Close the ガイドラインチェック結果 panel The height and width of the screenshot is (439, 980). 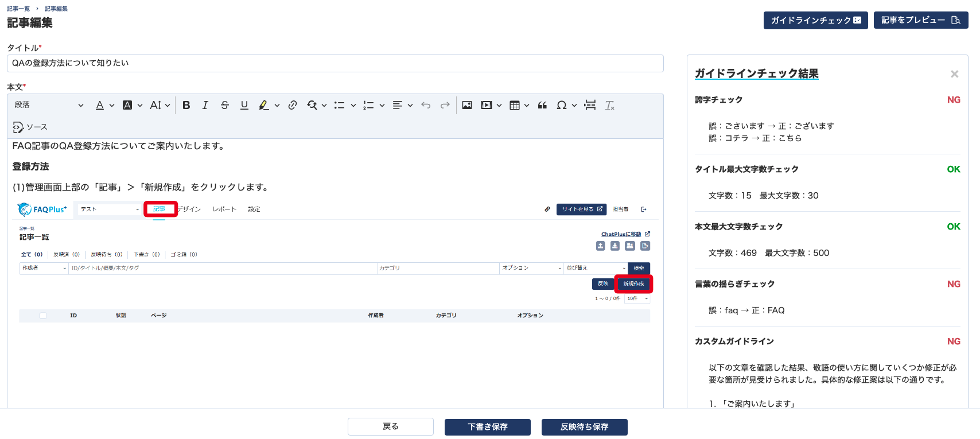954,74
